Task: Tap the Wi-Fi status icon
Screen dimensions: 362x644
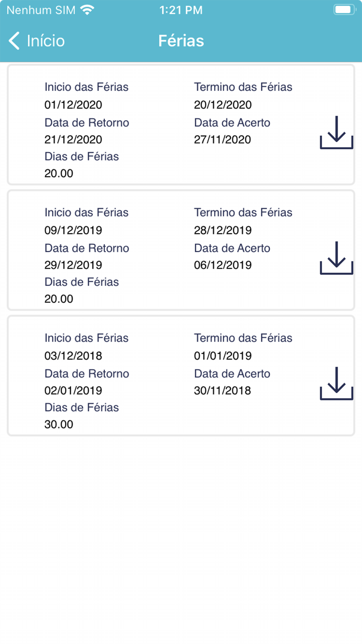Action: tap(87, 10)
